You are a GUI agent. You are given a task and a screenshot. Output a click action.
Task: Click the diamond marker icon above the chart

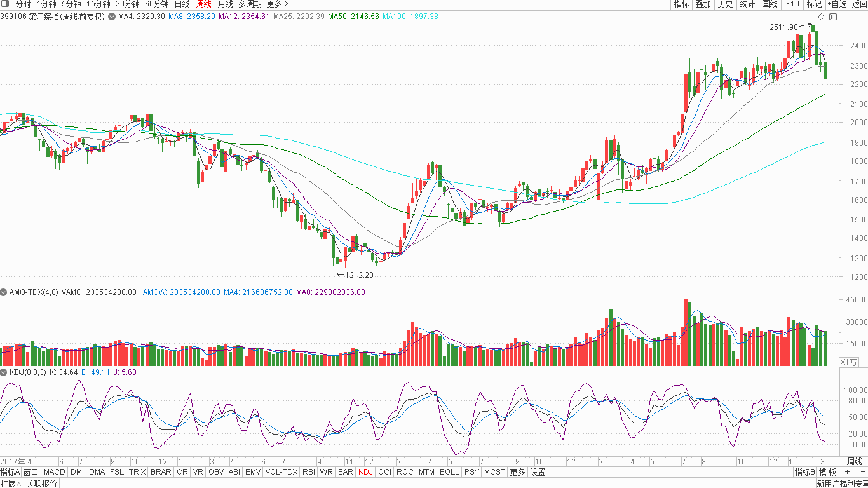[x=821, y=17]
